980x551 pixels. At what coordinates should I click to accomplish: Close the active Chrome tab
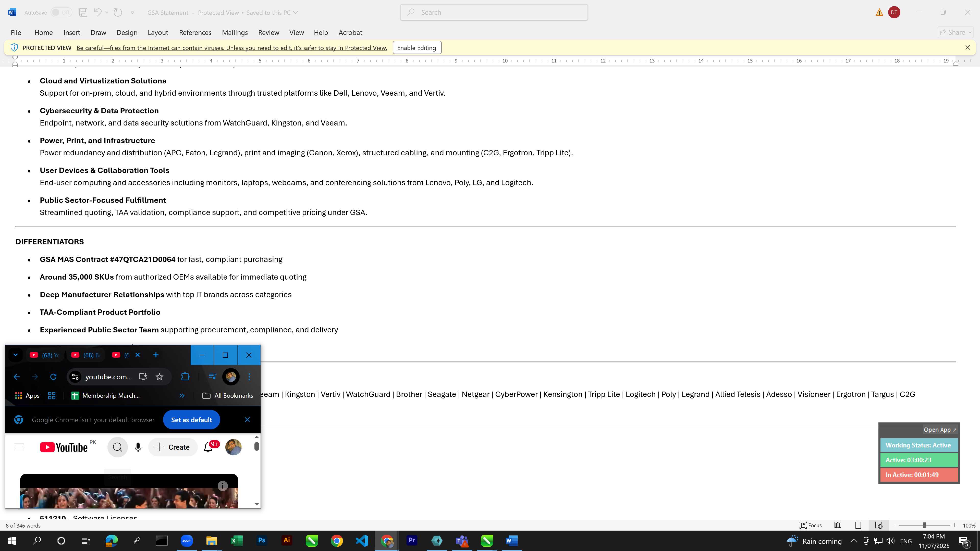tap(138, 355)
